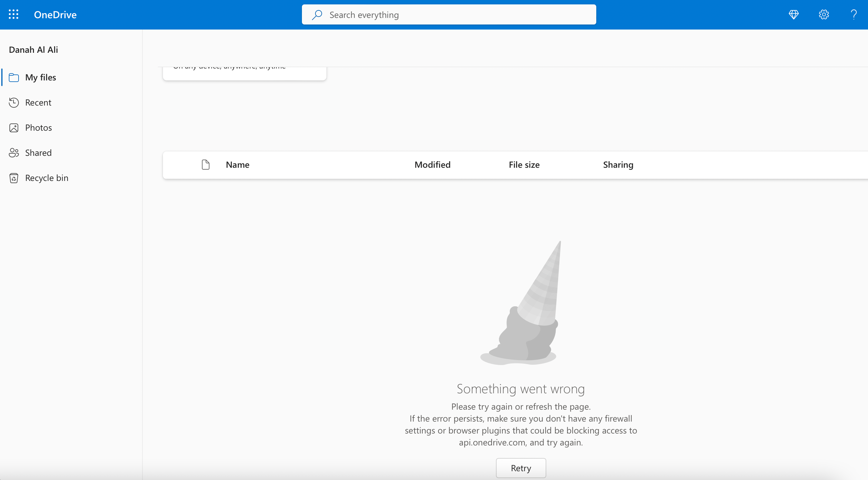Sort by Name column header
The width and height of the screenshot is (868, 480).
(237, 165)
